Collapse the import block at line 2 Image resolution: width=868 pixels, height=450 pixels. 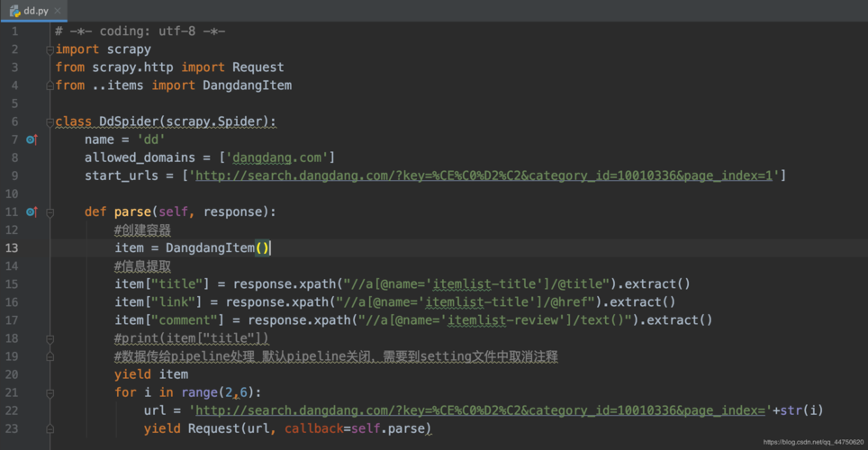(x=50, y=49)
